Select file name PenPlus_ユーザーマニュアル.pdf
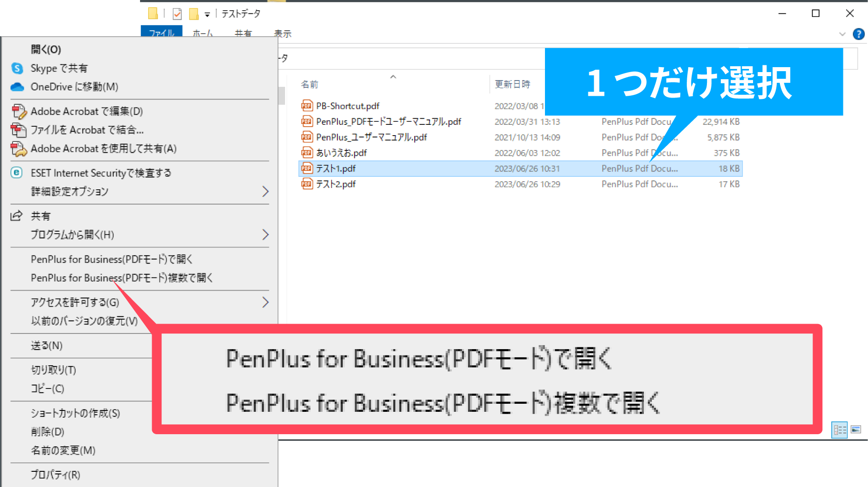868x487 pixels. click(371, 137)
